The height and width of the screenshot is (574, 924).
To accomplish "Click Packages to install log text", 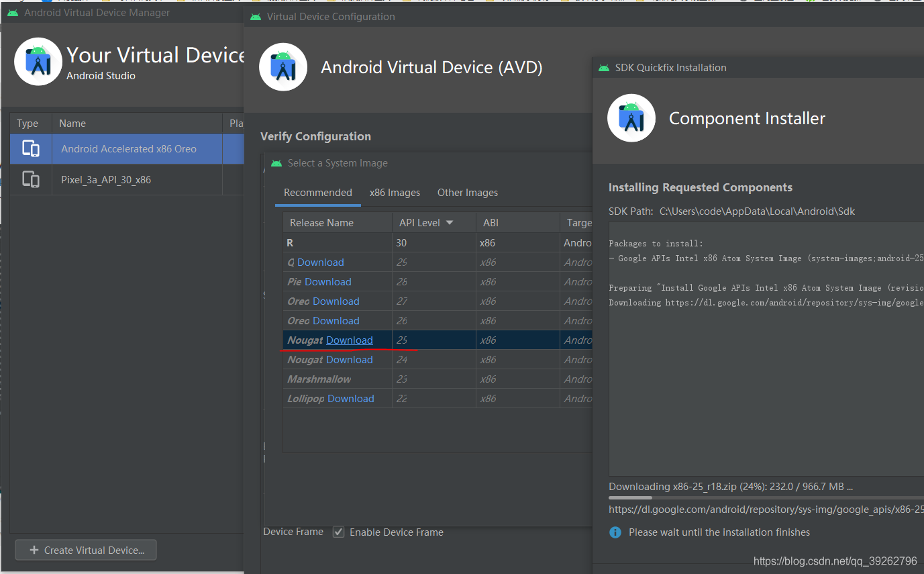I will coord(656,244).
